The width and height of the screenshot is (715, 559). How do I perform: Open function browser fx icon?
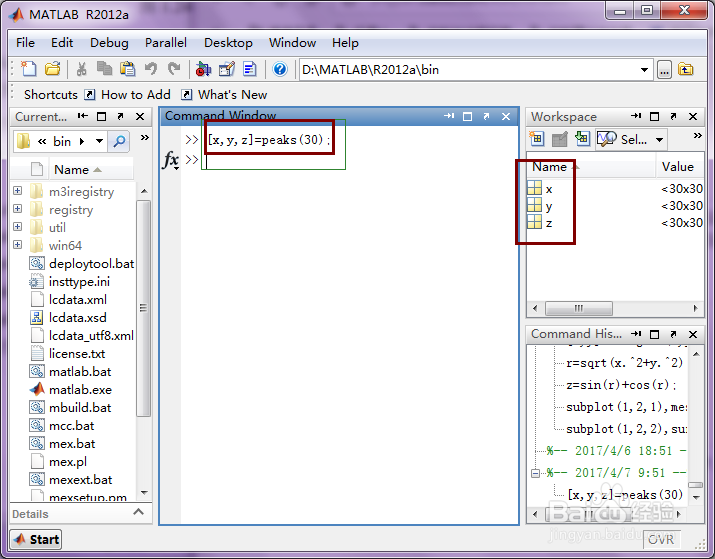coord(171,160)
